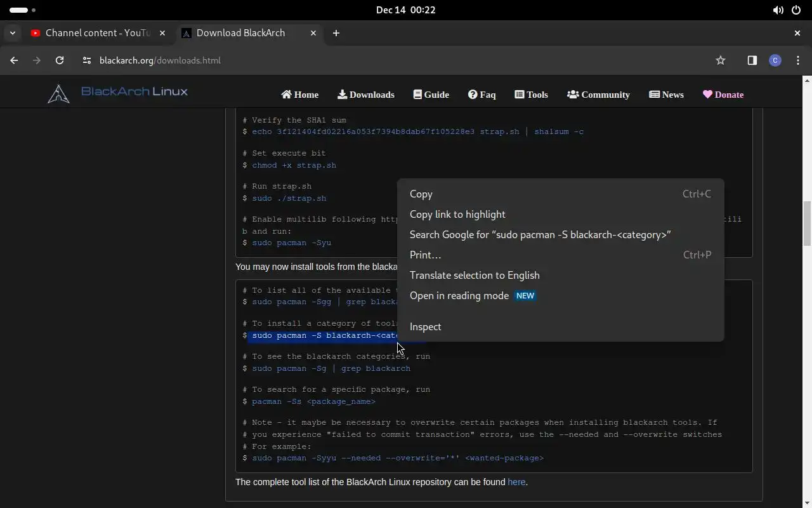The image size is (812, 508).
Task: Expand the tab search dropdown arrow
Action: click(x=13, y=33)
